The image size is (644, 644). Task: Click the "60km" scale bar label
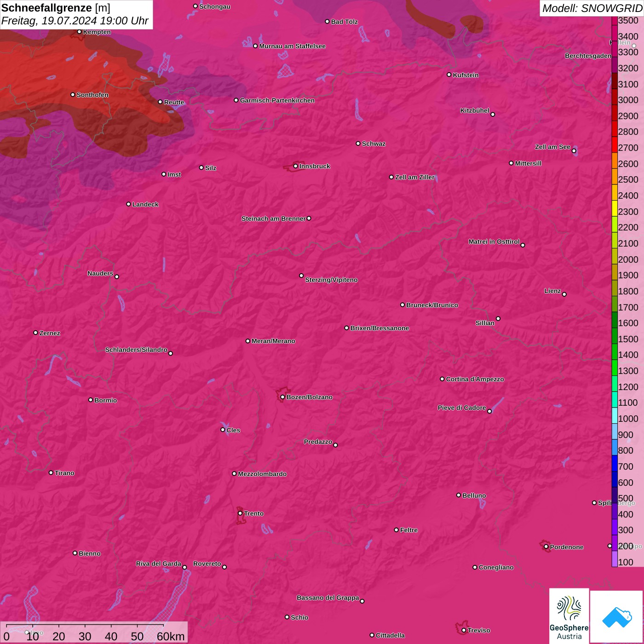[x=171, y=636]
